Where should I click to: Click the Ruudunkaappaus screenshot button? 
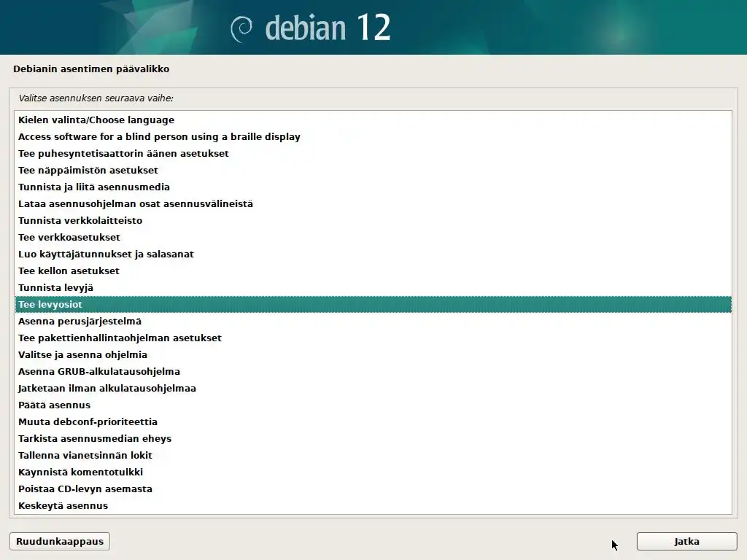pos(60,542)
